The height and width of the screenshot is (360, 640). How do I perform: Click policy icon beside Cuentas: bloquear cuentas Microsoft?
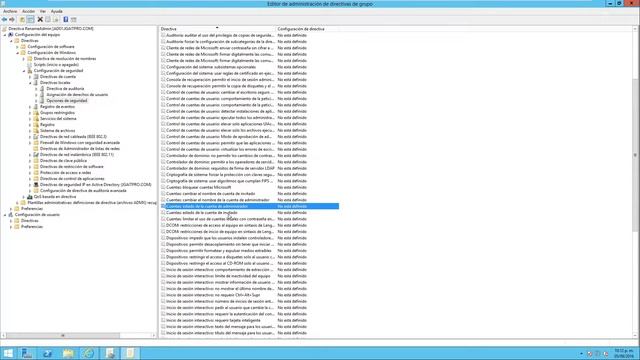pyautogui.click(x=163, y=187)
